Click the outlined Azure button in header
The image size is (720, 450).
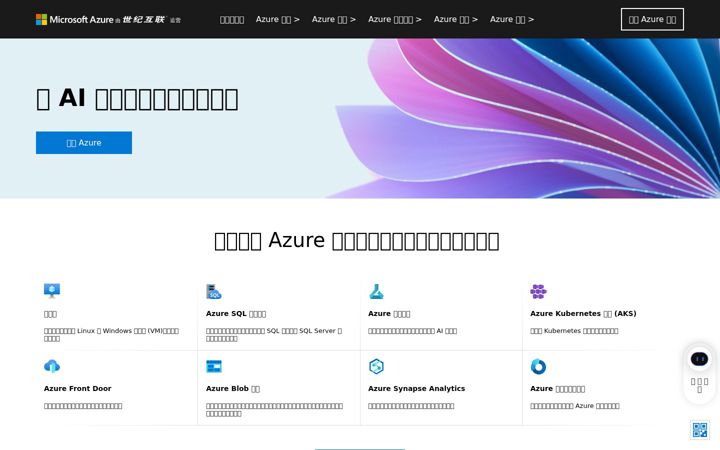tap(652, 19)
